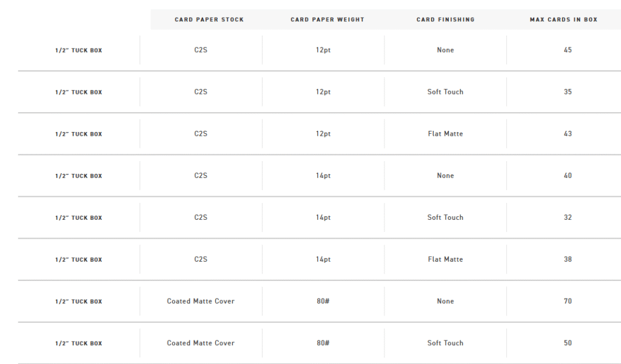Click the Card Paper Weight column header

[327, 19]
